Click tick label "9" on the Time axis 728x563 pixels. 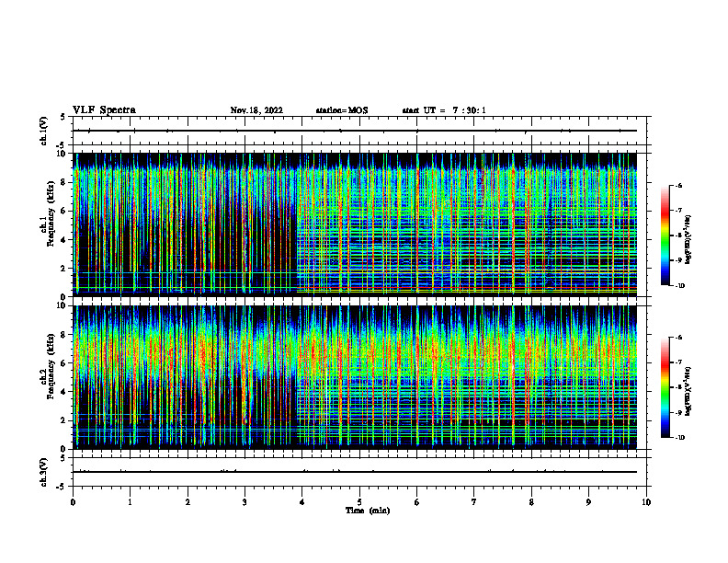click(x=588, y=502)
